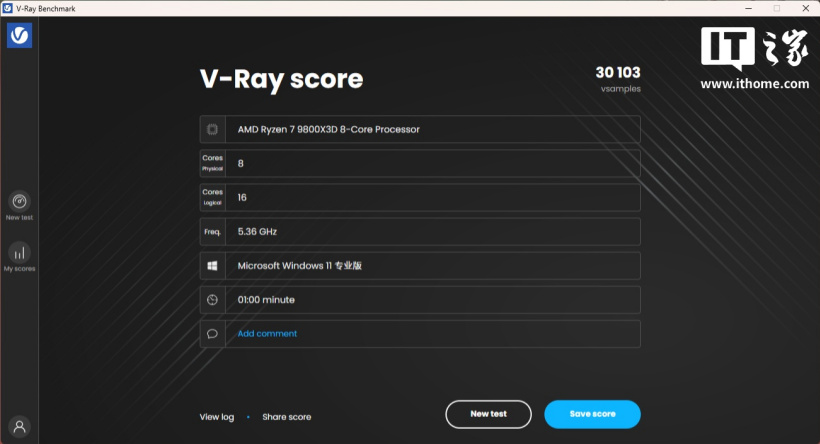Click the Microsoft Windows 11 text

pos(300,266)
